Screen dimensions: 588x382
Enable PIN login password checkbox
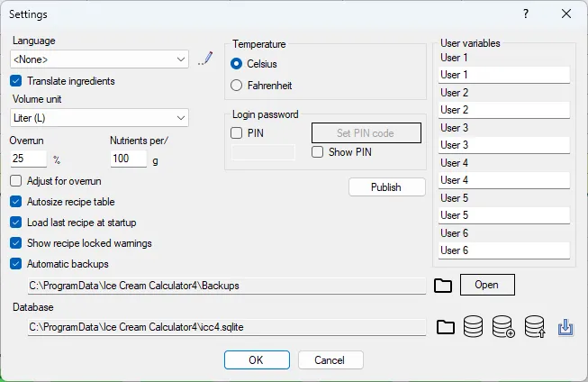click(236, 132)
